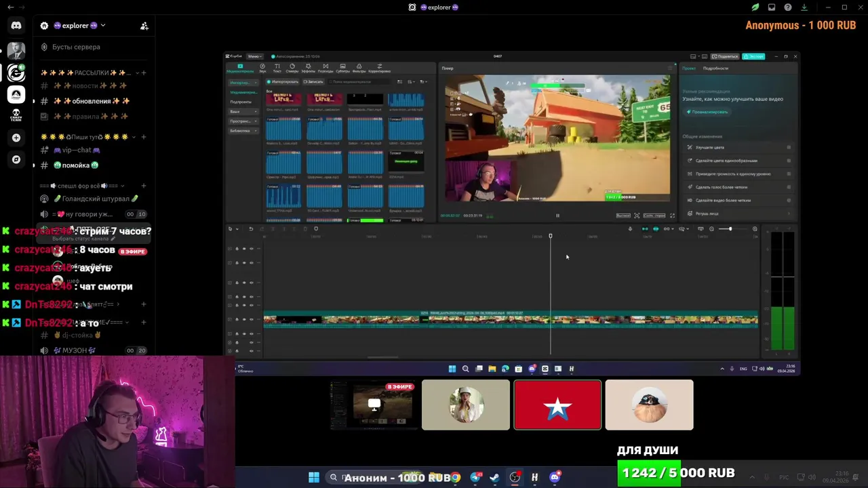
Task: Click the Analyze button in recommendations panel
Action: point(707,112)
